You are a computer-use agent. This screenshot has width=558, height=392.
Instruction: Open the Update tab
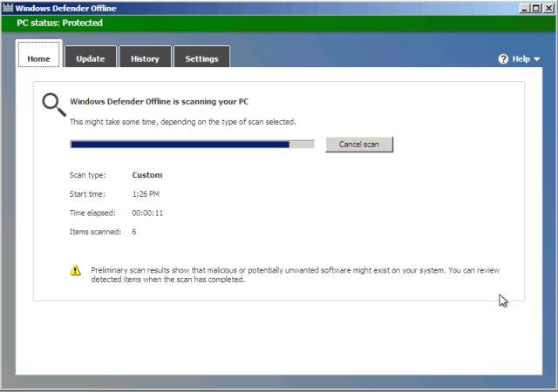point(91,57)
